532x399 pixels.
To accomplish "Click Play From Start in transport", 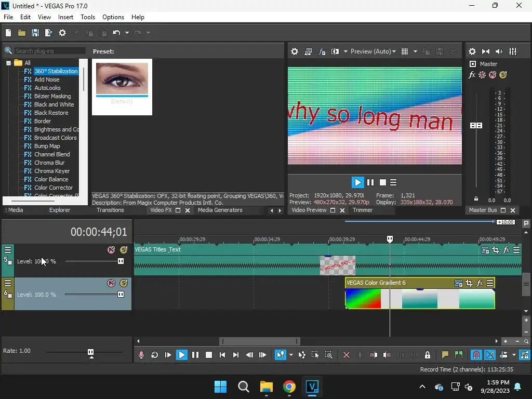I will (168, 355).
